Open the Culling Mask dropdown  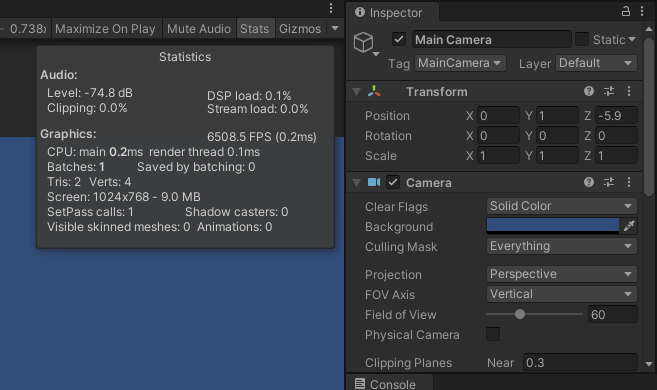[561, 246]
